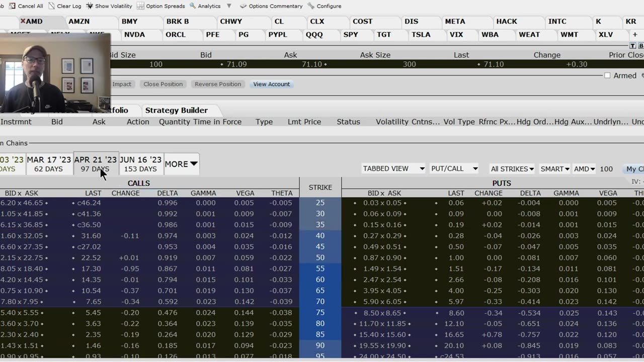
Task: Open the META ticker tab
Action: coord(455,22)
